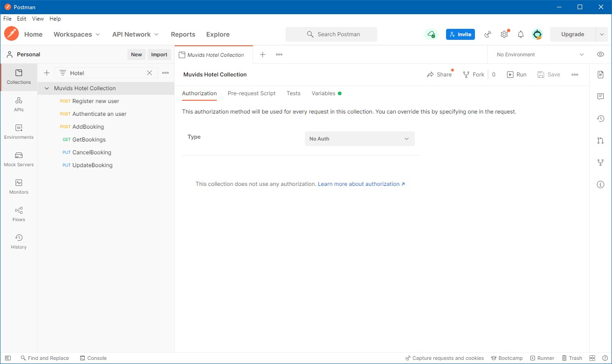Open collections panel options (three dots)
Screen dimensions: 612x364
[x=165, y=73]
